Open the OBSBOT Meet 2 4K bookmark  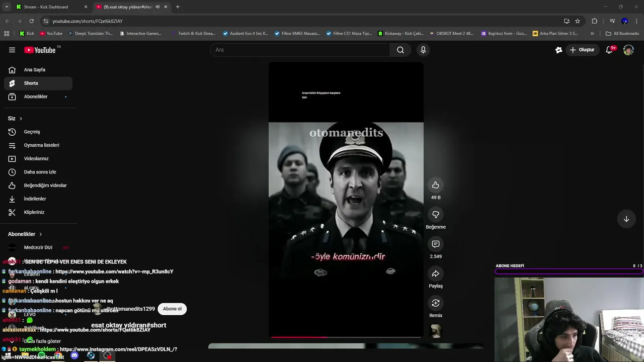coord(451,34)
